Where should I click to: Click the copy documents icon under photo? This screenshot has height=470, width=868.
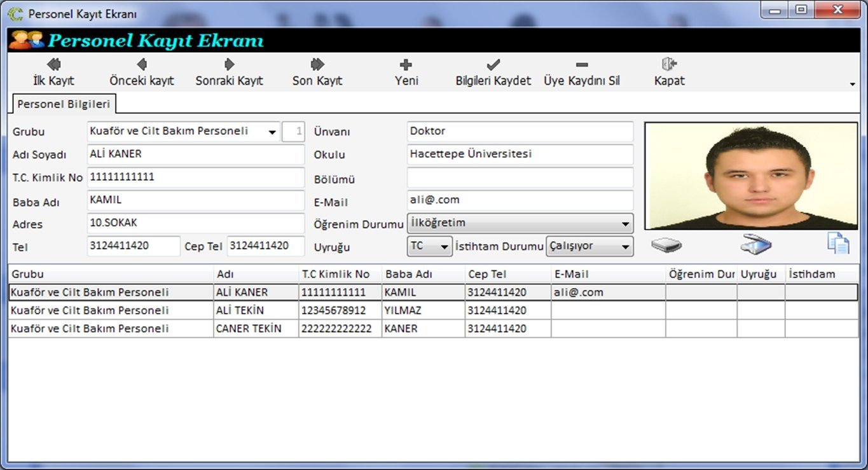point(837,244)
